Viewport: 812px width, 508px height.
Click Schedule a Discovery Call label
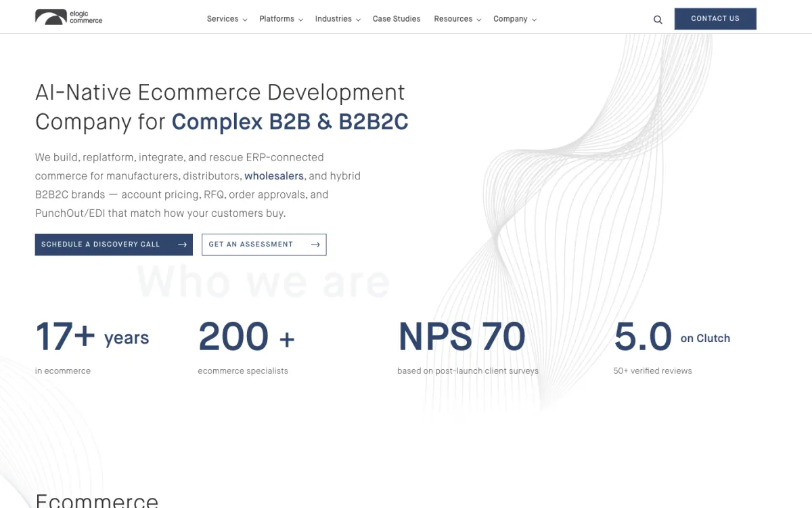101,245
